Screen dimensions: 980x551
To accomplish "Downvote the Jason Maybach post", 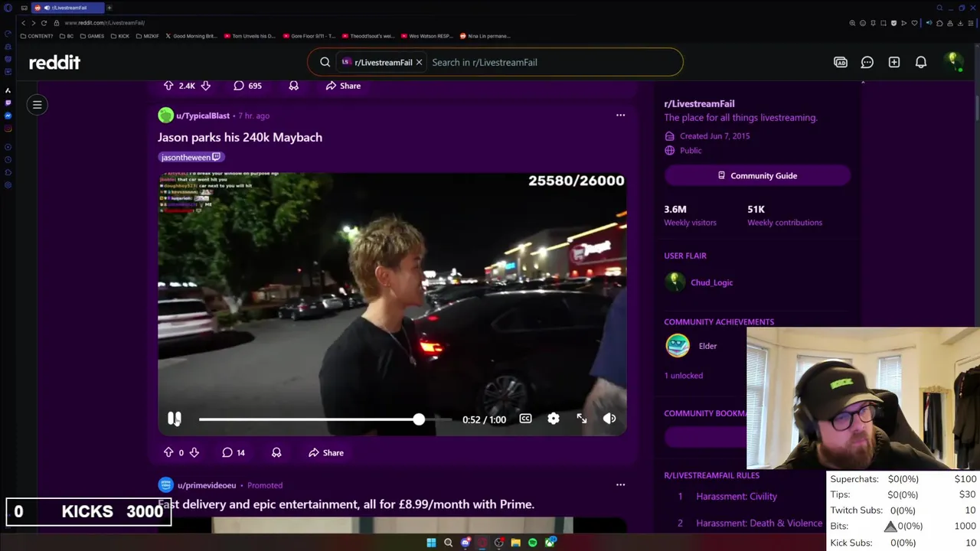I will click(194, 452).
